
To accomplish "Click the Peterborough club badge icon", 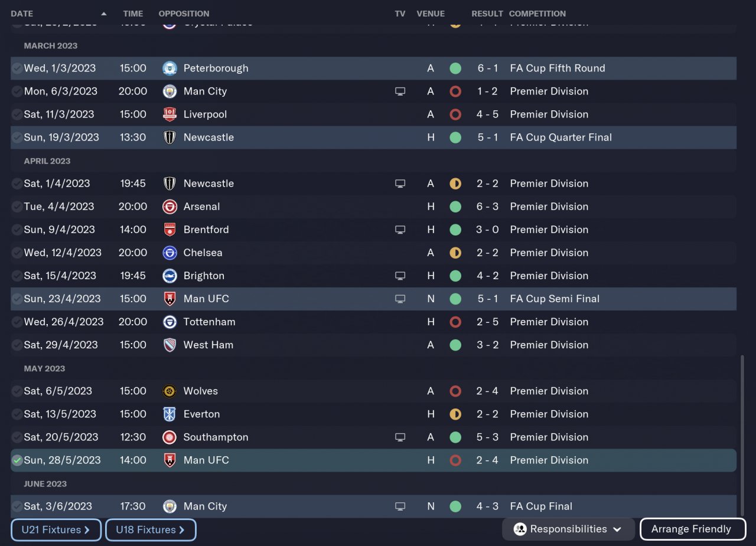I will [170, 68].
